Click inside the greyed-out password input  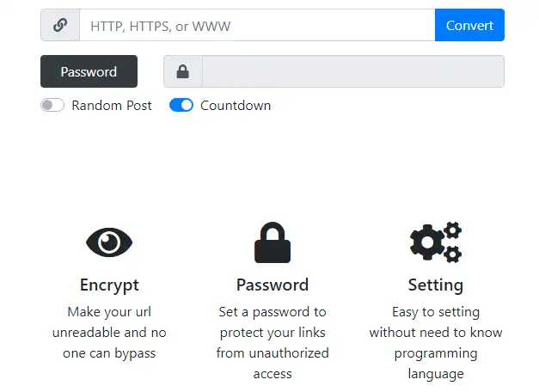tap(352, 71)
